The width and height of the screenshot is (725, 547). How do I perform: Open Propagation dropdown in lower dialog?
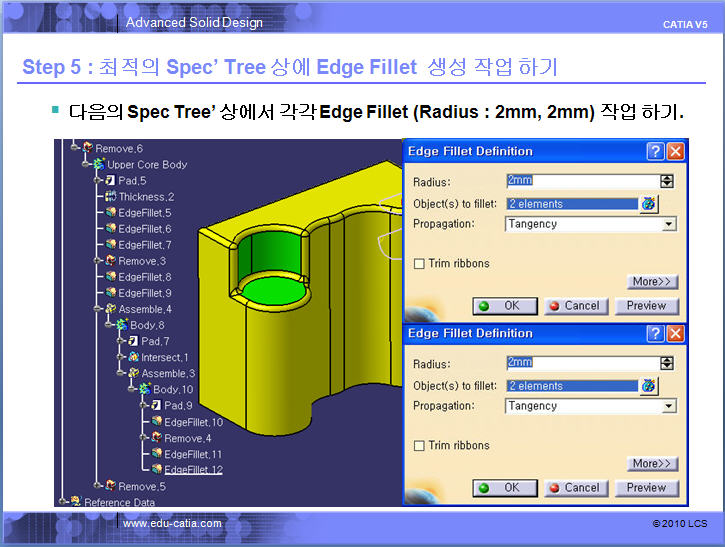[590, 406]
